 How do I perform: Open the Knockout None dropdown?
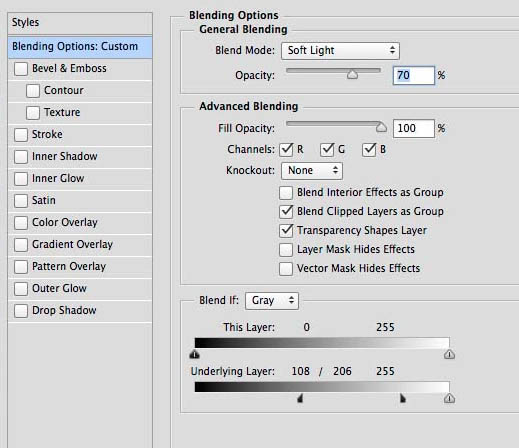pos(312,171)
